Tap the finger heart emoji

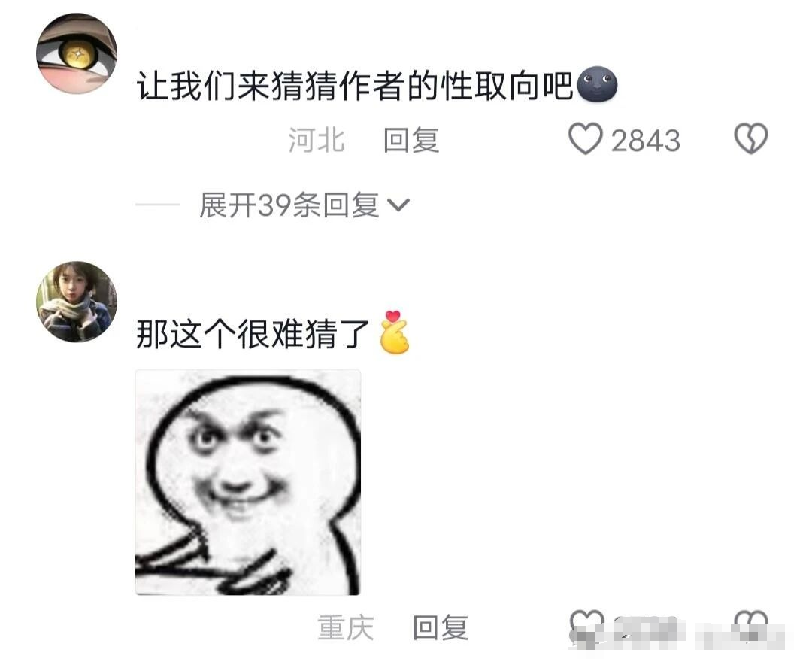(394, 332)
